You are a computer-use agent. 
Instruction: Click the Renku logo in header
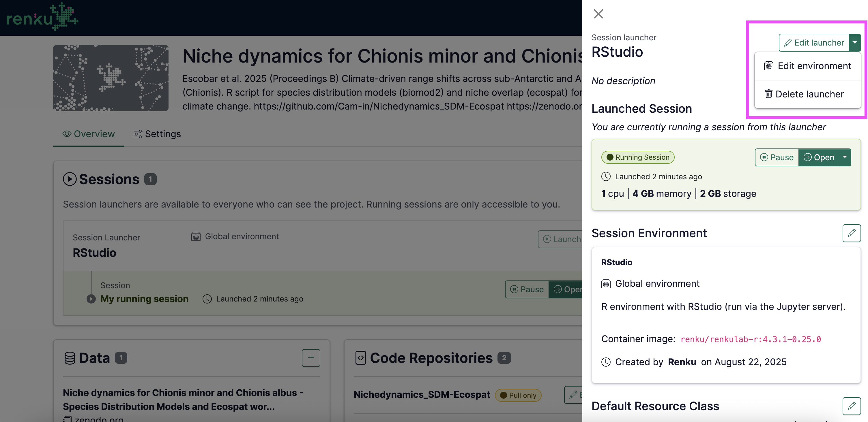pyautogui.click(x=42, y=17)
